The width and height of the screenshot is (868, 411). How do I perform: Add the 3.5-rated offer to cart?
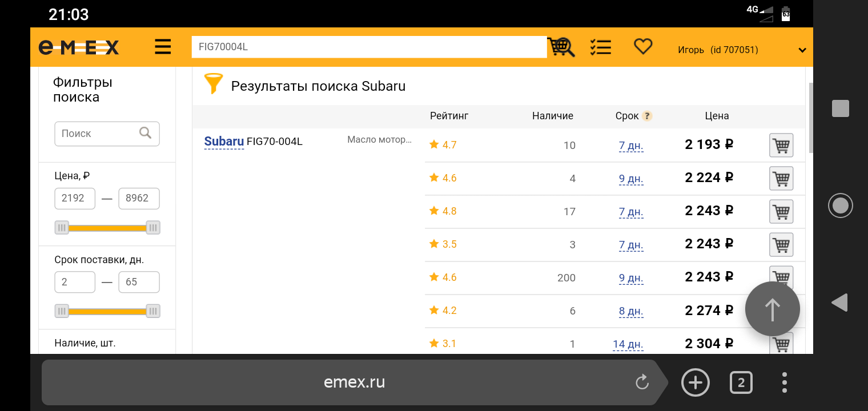pyautogui.click(x=781, y=245)
